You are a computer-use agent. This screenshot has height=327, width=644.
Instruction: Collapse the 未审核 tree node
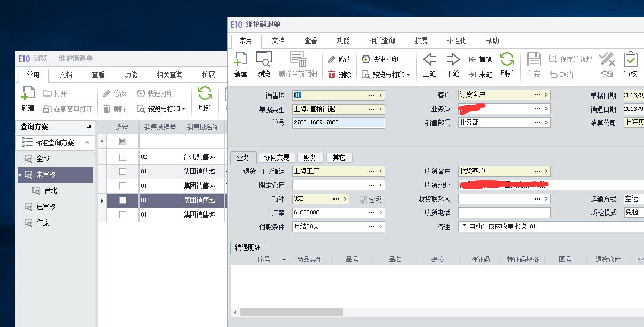pyautogui.click(x=20, y=175)
